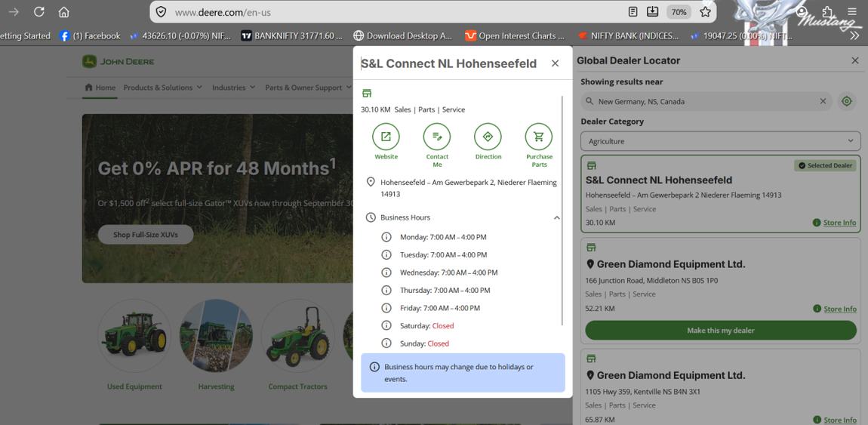Show more bookmarks chevron
The image size is (868, 425).
point(854,36)
